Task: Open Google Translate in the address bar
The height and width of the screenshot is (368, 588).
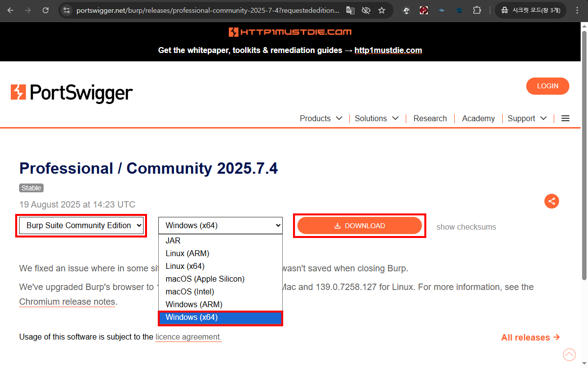Action: (x=350, y=10)
